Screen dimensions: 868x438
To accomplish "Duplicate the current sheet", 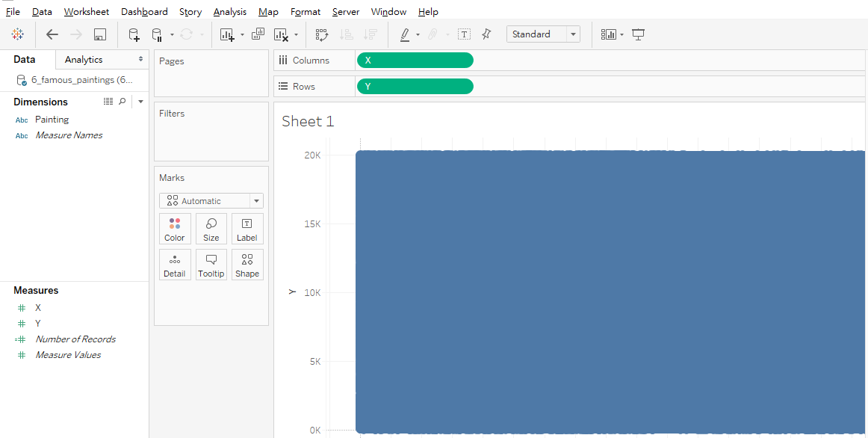I will (x=258, y=34).
